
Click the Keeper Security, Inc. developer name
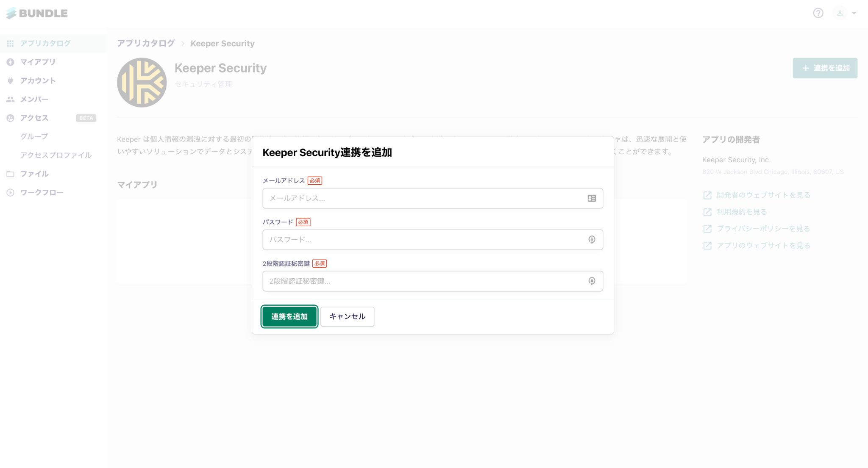[736, 160]
